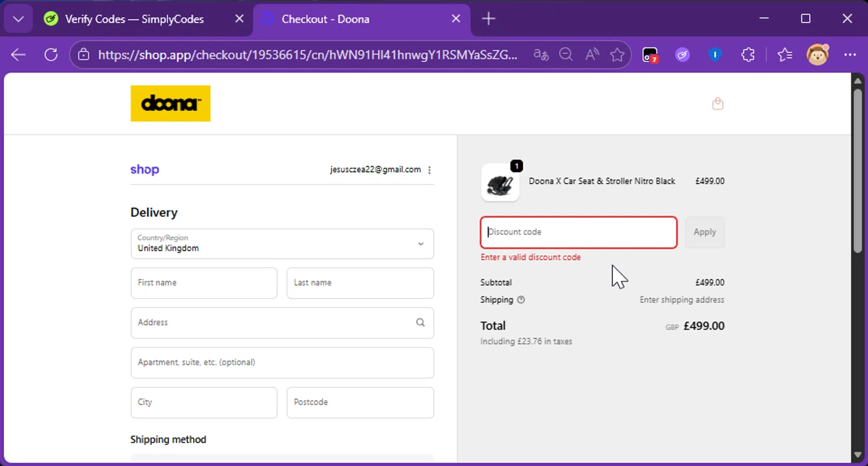Focus the Discount code field
This screenshot has width=868, height=466.
(579, 232)
